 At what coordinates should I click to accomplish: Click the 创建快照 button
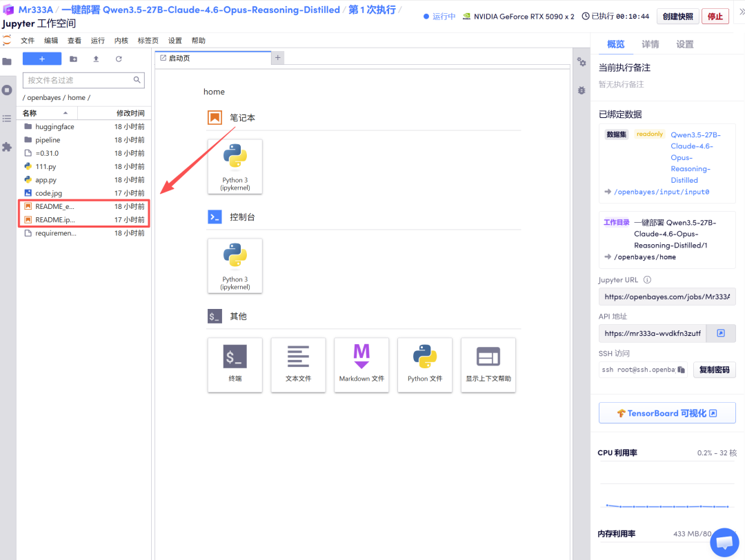pos(678,16)
